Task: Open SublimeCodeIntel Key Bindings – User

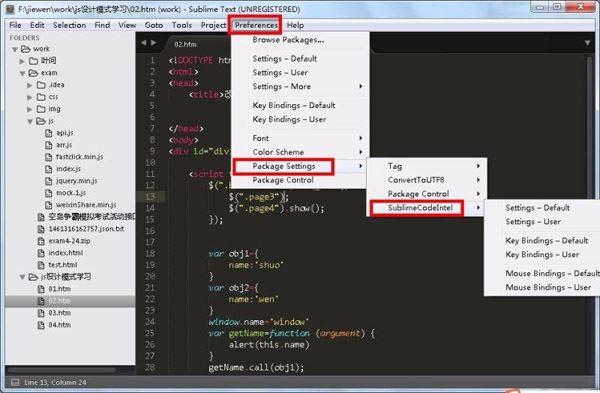Action: pyautogui.click(x=543, y=254)
